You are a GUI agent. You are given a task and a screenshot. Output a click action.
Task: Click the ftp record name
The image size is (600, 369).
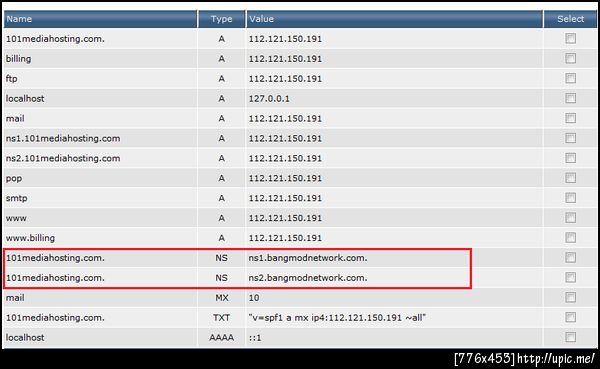point(11,79)
